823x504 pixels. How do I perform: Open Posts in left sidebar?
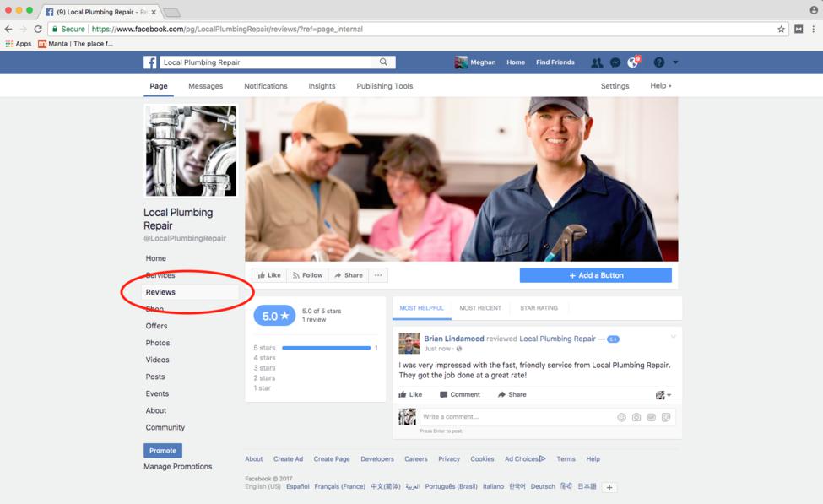point(155,377)
